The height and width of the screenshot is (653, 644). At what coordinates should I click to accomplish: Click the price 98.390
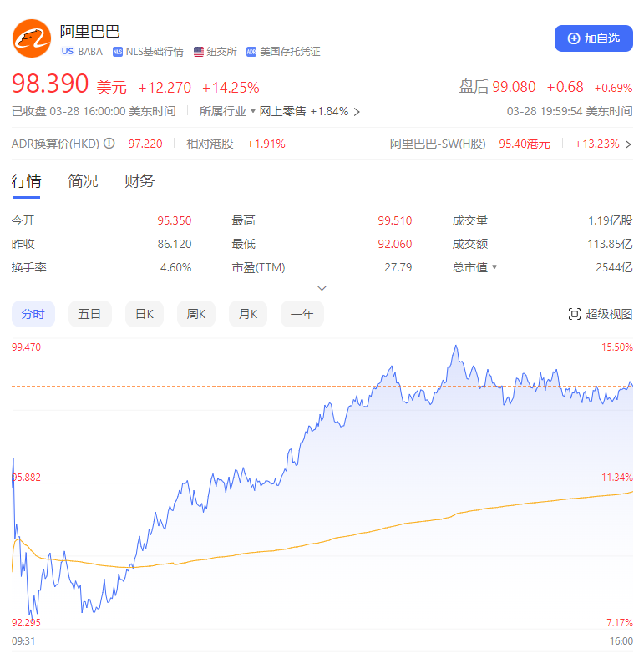tap(50, 84)
